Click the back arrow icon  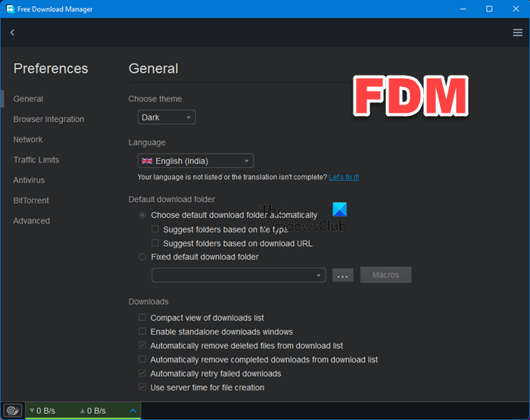click(x=13, y=33)
